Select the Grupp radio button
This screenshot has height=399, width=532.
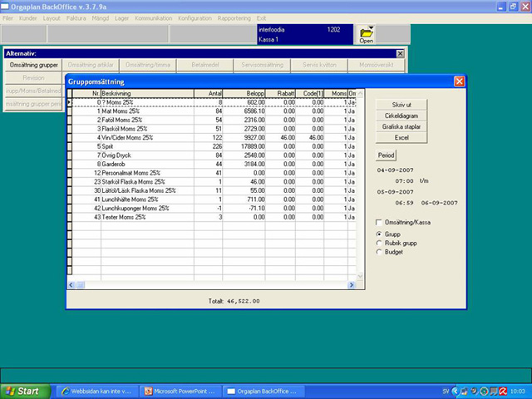pos(379,234)
